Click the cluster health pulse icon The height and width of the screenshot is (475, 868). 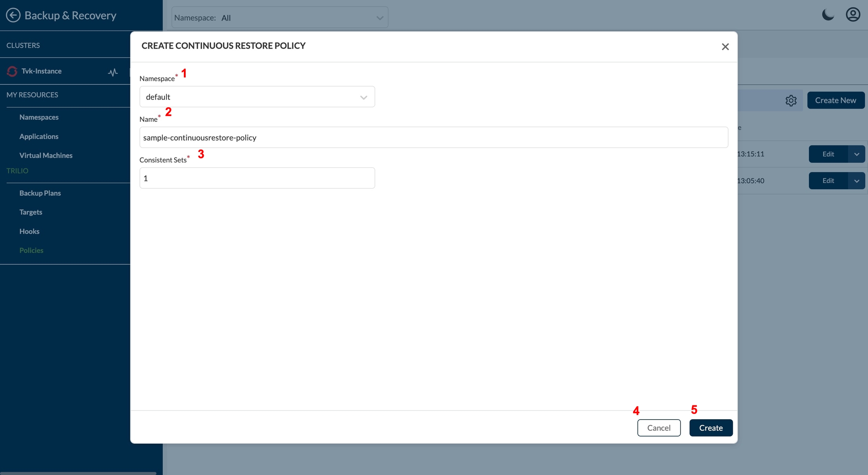[113, 72]
